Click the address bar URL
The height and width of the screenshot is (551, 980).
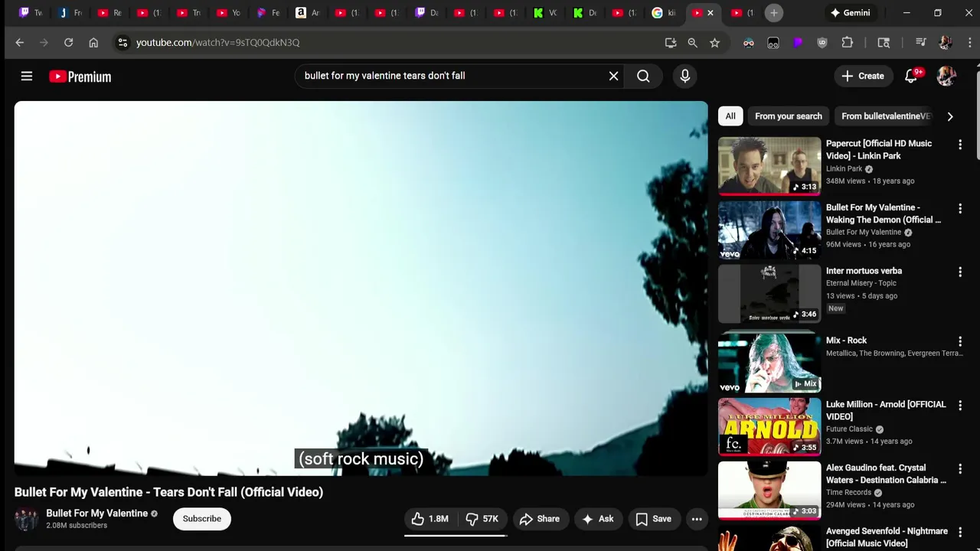pos(217,43)
